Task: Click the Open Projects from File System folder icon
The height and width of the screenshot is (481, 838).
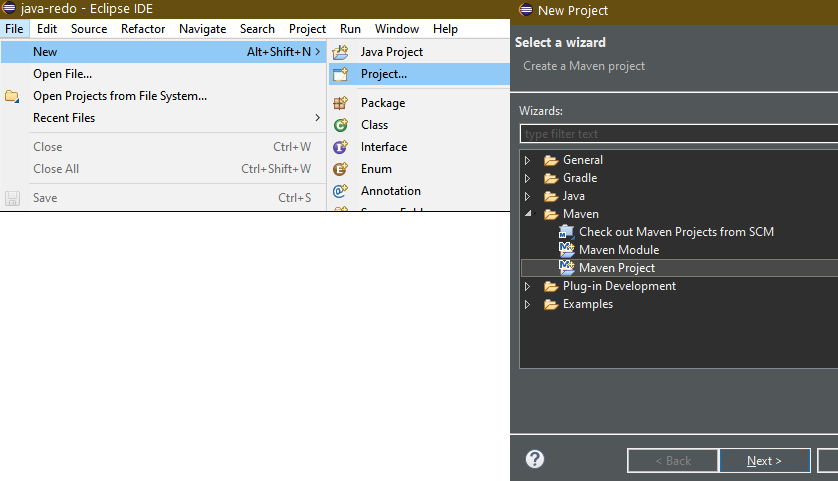Action: pyautogui.click(x=12, y=96)
